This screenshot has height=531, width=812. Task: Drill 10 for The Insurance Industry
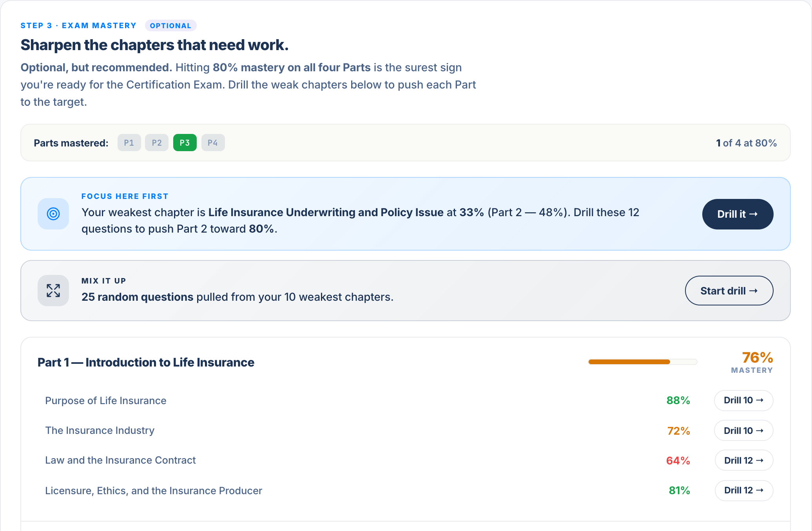(x=743, y=430)
